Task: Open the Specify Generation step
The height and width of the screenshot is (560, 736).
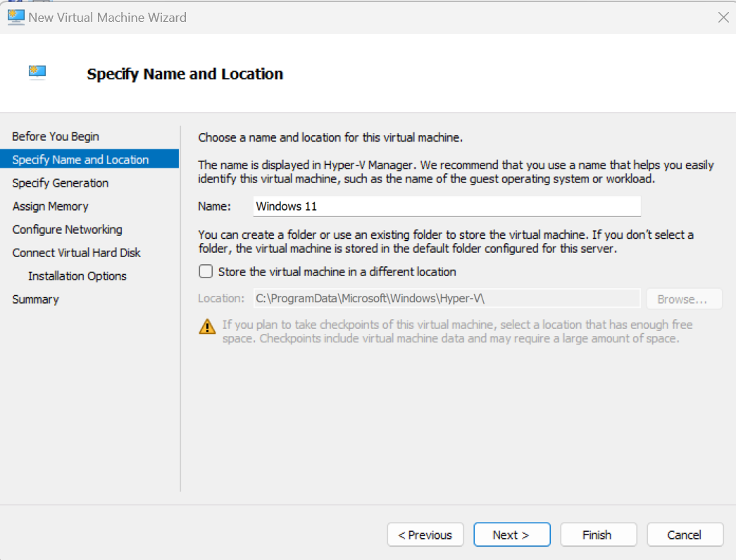Action: (x=61, y=183)
